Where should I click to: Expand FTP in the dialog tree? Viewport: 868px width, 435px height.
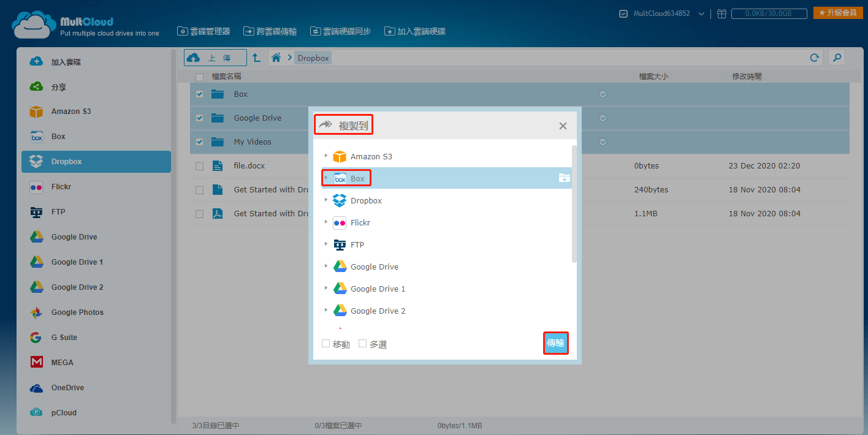point(326,244)
